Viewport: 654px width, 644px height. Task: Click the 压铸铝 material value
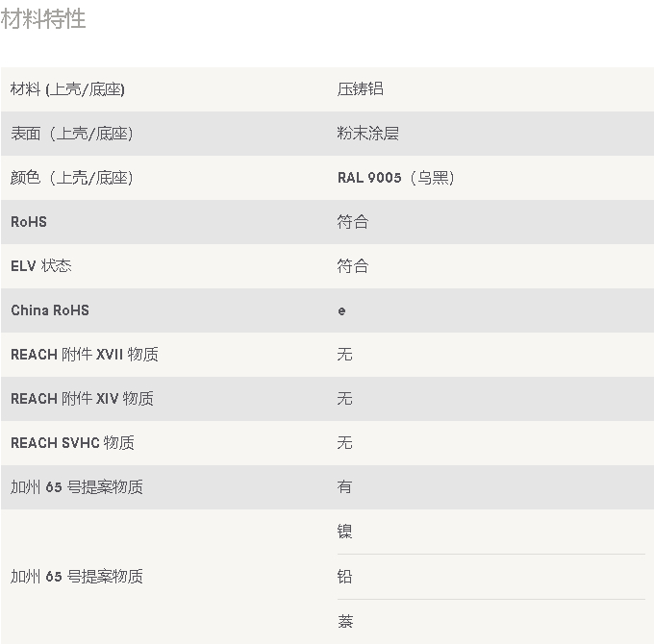pos(360,89)
